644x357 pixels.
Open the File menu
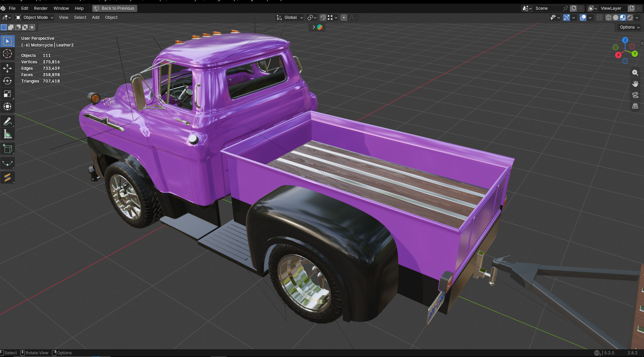point(12,8)
